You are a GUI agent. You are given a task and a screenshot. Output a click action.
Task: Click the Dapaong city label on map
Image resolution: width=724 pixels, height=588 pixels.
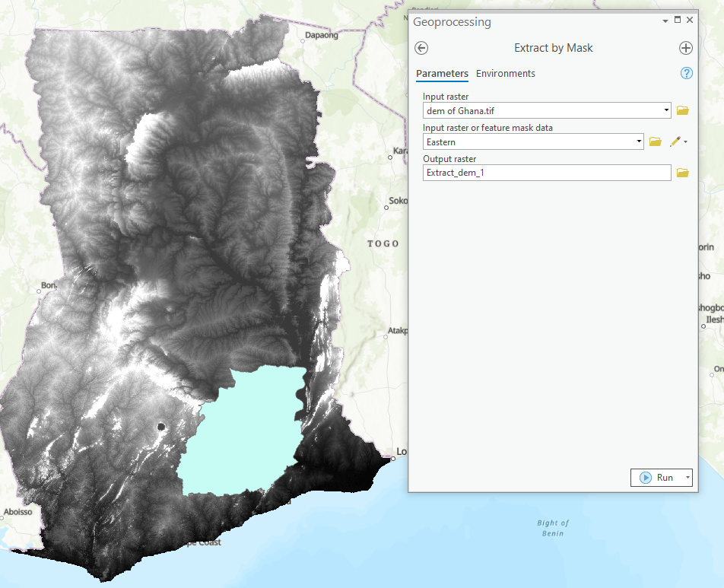click(320, 35)
